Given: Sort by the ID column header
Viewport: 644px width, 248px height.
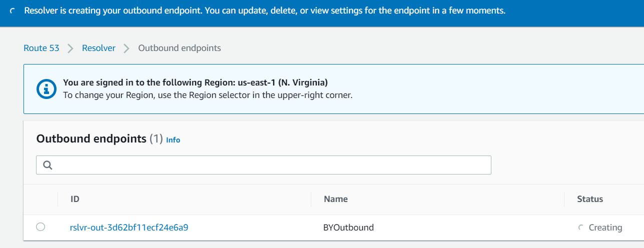Looking at the screenshot, I should click(75, 199).
